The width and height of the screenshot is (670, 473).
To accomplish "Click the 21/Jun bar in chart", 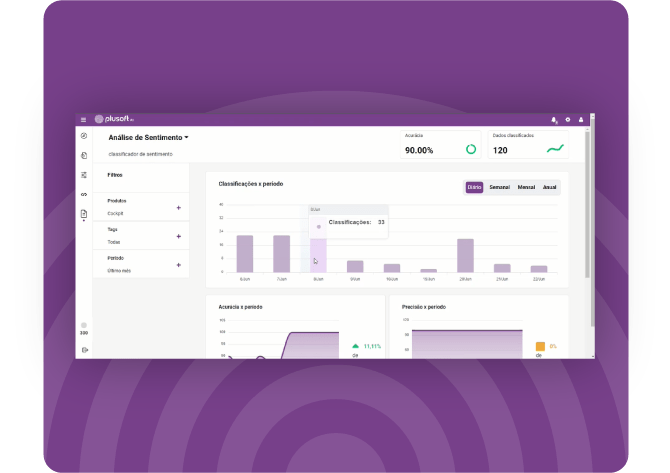I will (502, 268).
